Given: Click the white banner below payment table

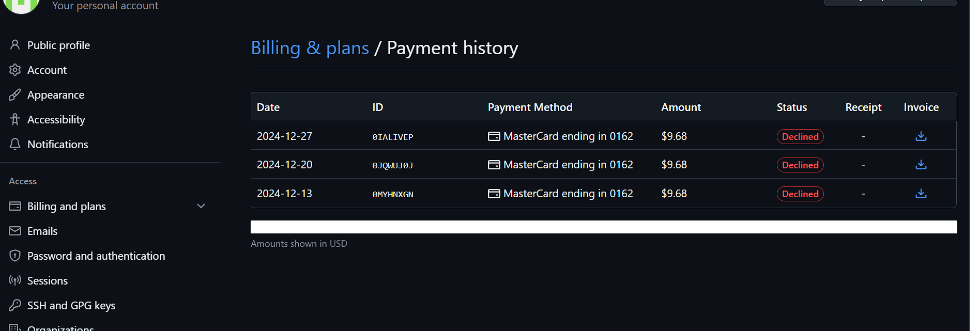Looking at the screenshot, I should [x=604, y=227].
